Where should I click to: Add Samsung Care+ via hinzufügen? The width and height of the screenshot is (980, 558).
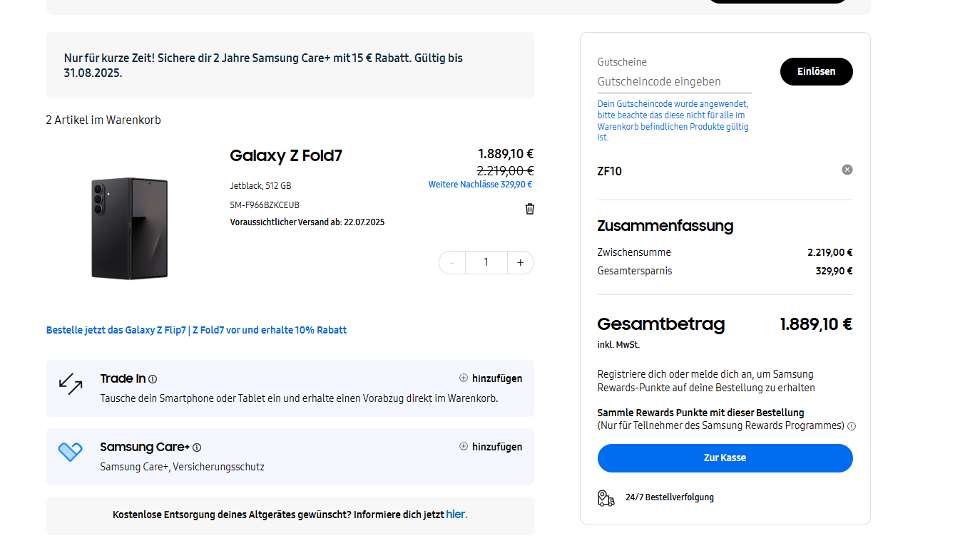(491, 447)
